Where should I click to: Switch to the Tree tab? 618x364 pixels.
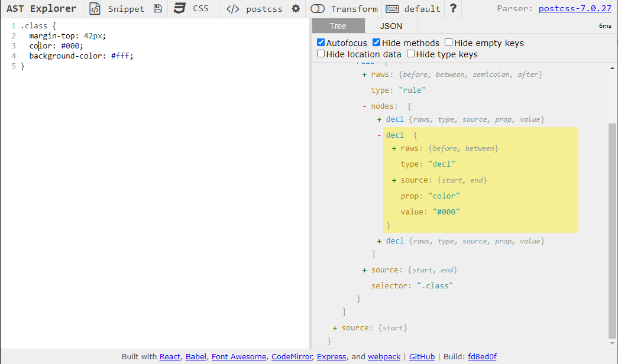point(338,26)
